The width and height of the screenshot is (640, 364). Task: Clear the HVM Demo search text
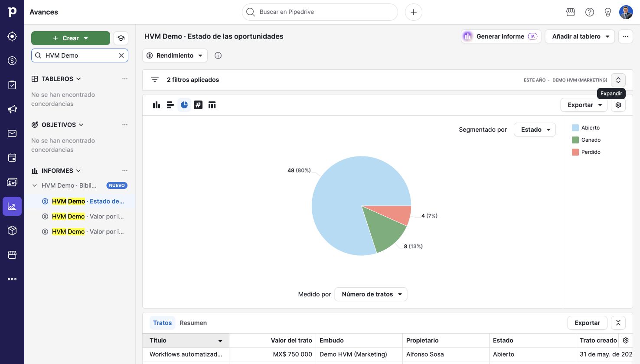pyautogui.click(x=121, y=55)
